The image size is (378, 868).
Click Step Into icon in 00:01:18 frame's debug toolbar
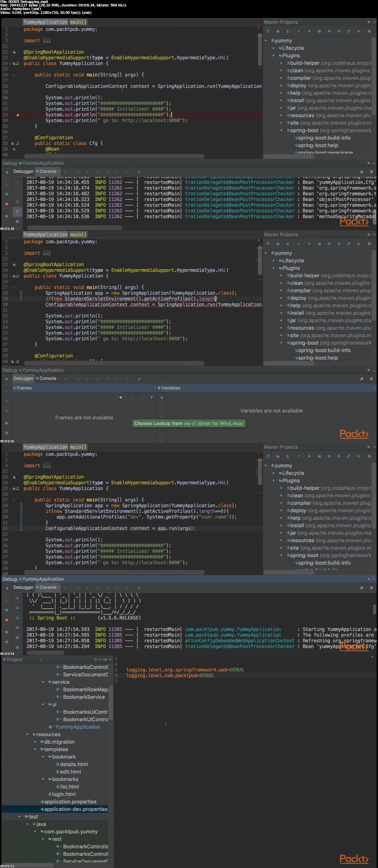click(88, 172)
